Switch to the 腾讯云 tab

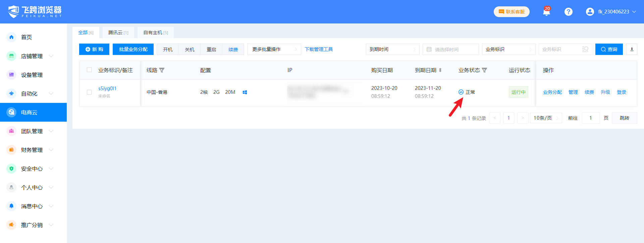(118, 33)
